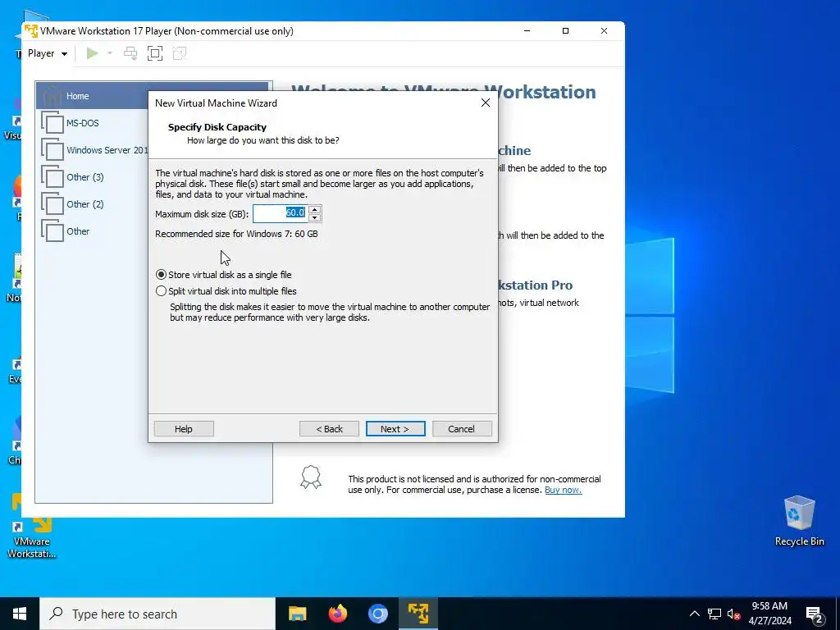840x630 pixels.
Task: Click the Send Ctrl+Alt+Del toolbar icon
Action: [130, 53]
